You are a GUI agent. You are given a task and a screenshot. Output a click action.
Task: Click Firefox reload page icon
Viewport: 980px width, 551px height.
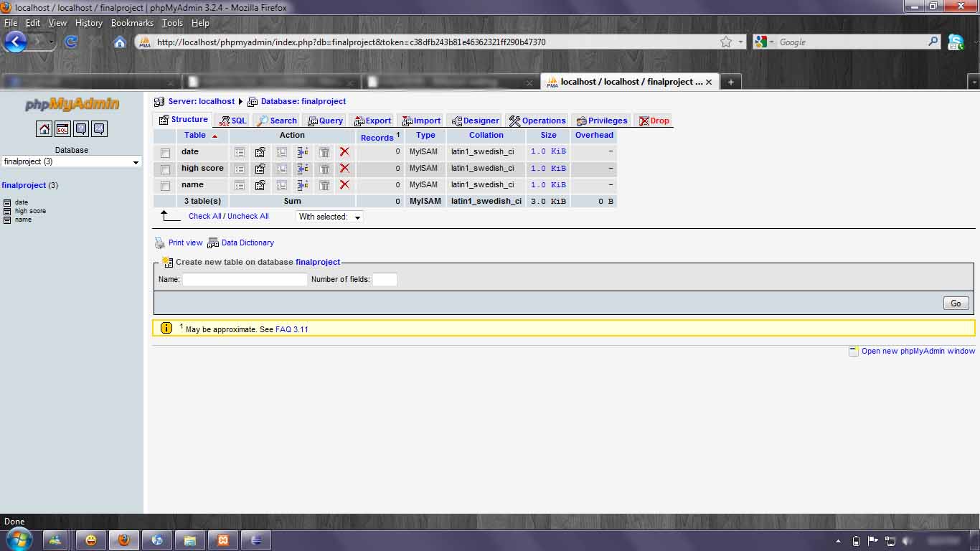click(70, 42)
